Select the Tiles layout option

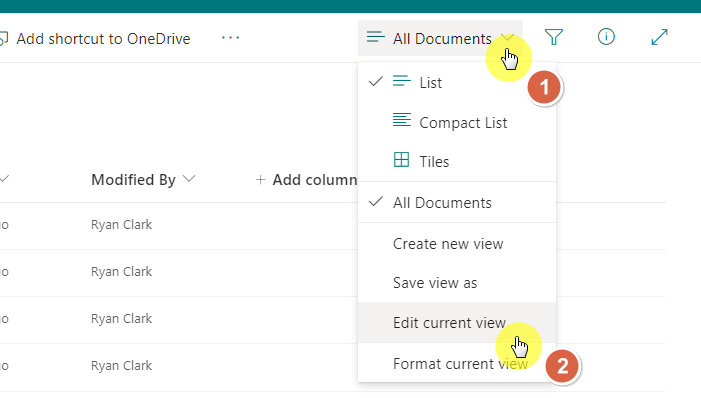click(457, 161)
